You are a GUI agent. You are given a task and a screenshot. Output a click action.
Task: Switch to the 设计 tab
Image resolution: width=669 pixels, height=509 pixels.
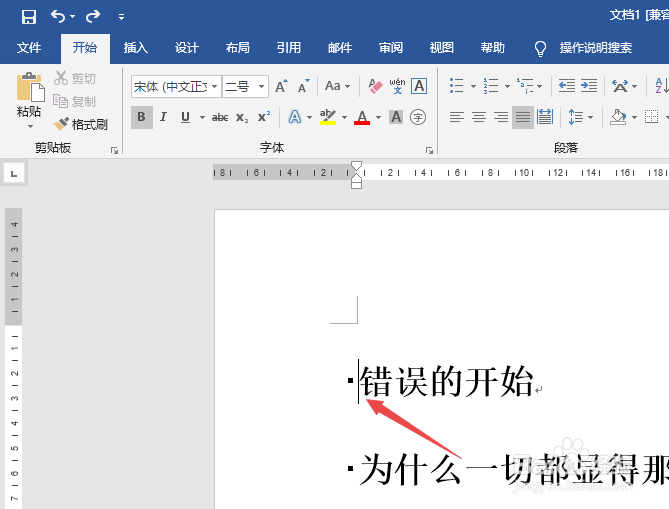[186, 47]
